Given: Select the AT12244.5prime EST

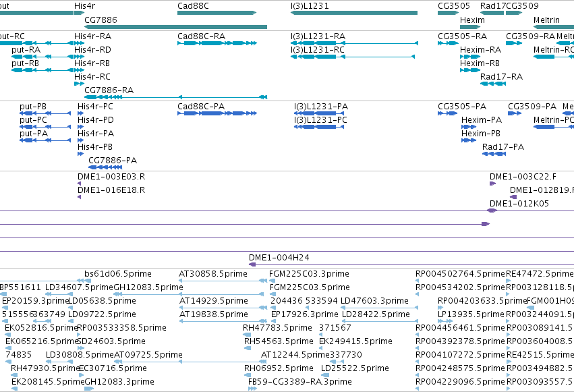Looking at the screenshot, I should 264,362.
